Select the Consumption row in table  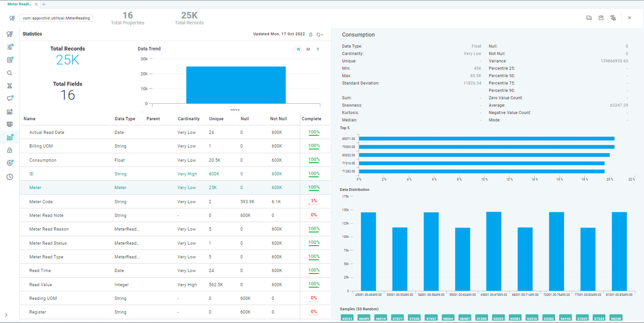tap(43, 160)
